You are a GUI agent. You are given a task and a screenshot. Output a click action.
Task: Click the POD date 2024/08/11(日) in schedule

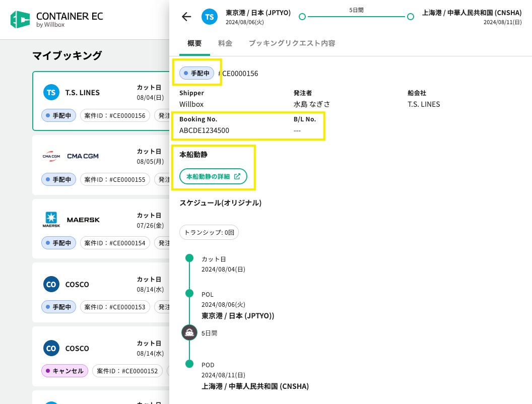click(x=223, y=375)
